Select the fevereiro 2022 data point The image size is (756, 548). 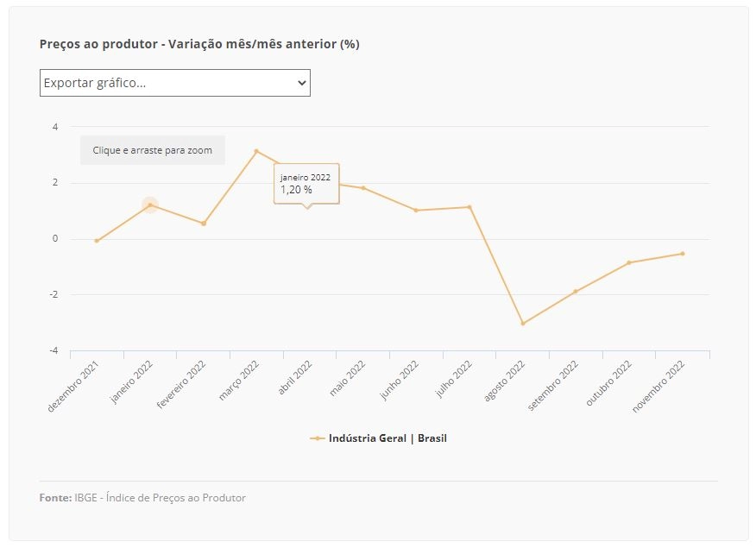click(x=204, y=224)
